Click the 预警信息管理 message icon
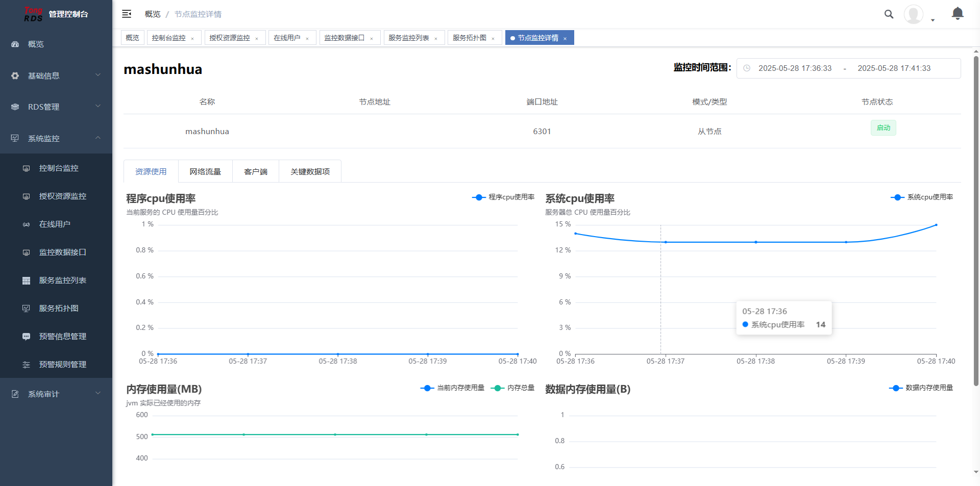Image resolution: width=980 pixels, height=486 pixels. tap(27, 337)
